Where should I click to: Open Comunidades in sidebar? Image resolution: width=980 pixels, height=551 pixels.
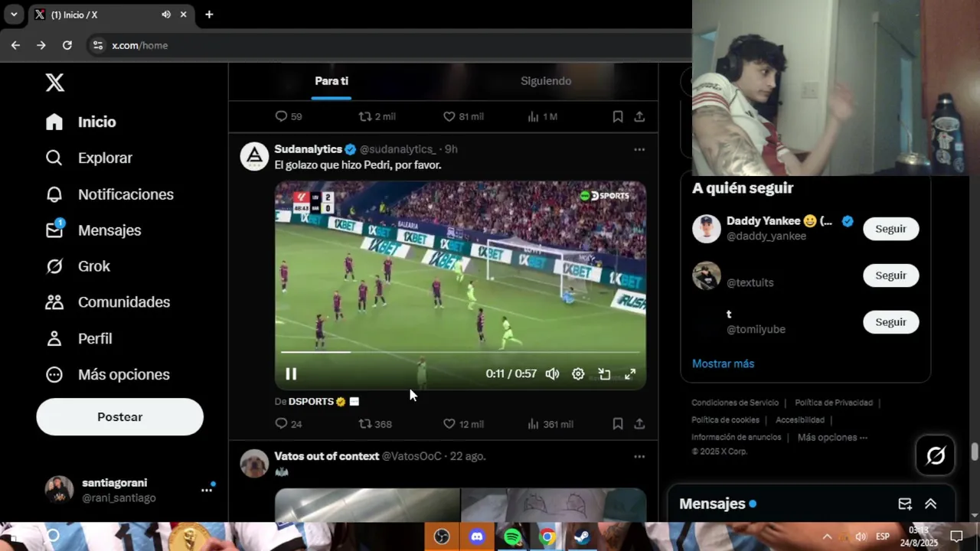tap(107, 302)
